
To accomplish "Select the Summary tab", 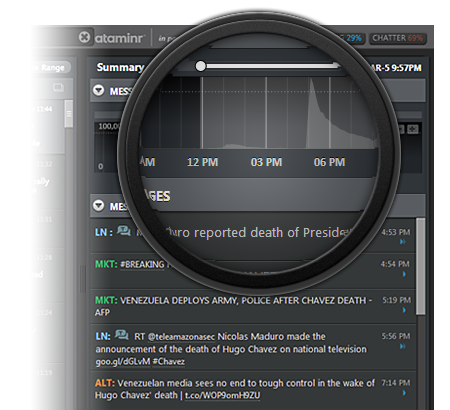I will point(120,68).
